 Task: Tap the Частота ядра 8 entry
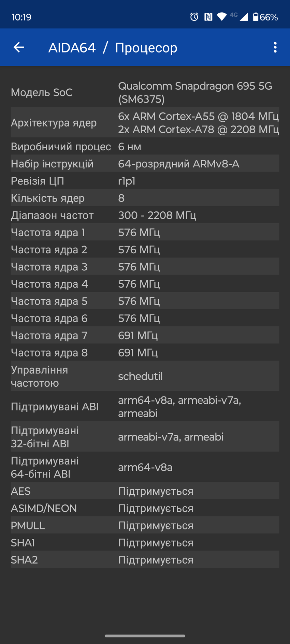tap(145, 353)
